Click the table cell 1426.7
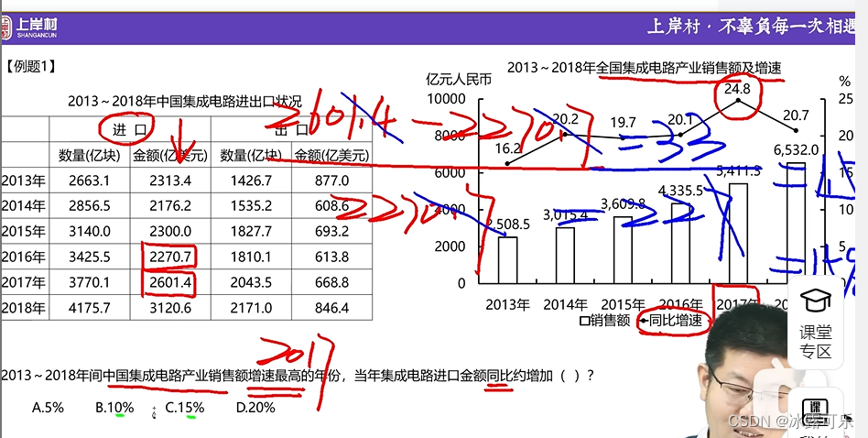 tap(251, 181)
